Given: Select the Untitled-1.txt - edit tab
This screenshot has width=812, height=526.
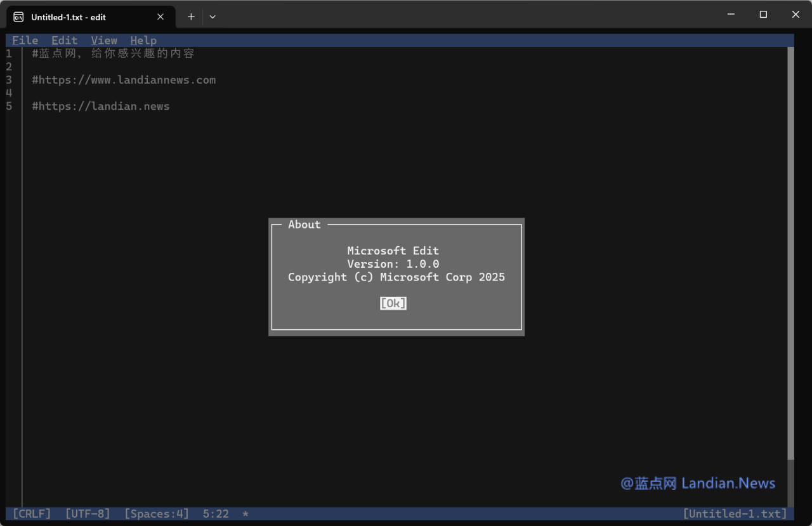Looking at the screenshot, I should [89, 17].
